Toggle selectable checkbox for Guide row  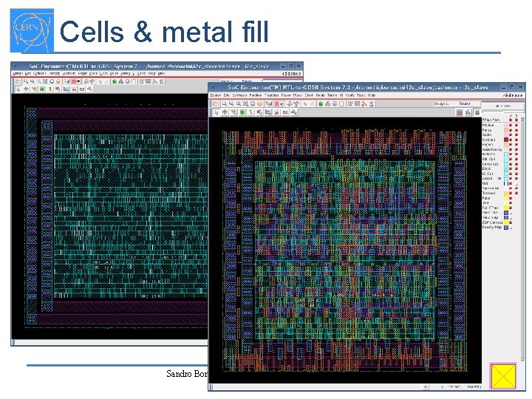pos(516,134)
